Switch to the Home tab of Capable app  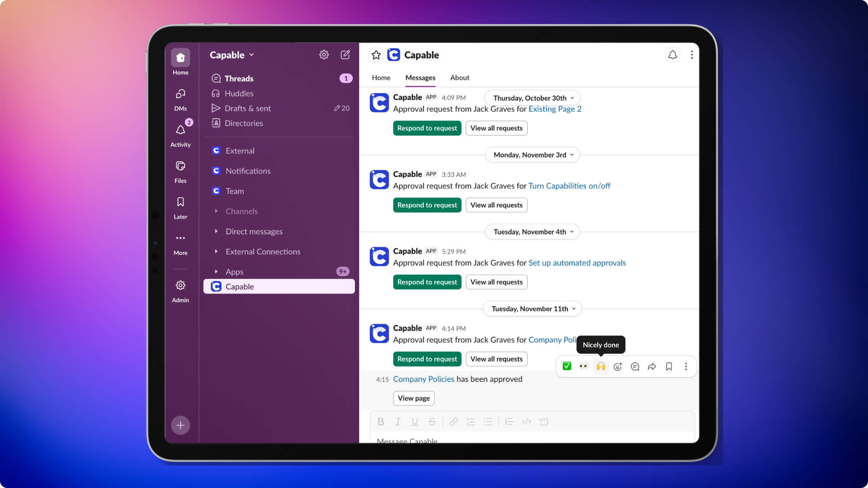(381, 78)
